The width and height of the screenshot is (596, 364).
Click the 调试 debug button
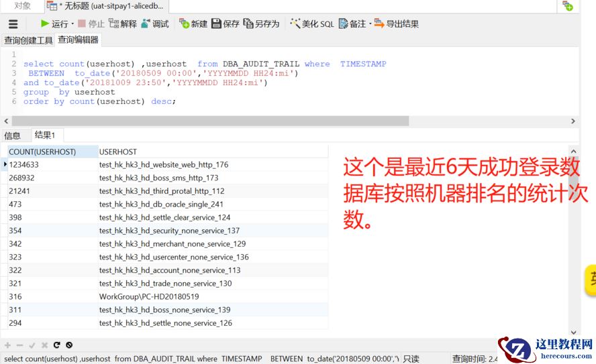154,24
